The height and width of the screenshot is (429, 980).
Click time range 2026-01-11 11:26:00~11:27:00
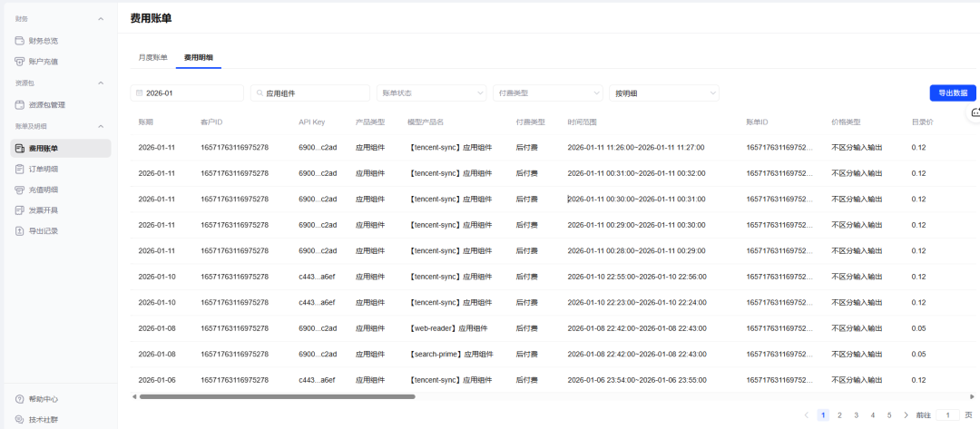(635, 147)
